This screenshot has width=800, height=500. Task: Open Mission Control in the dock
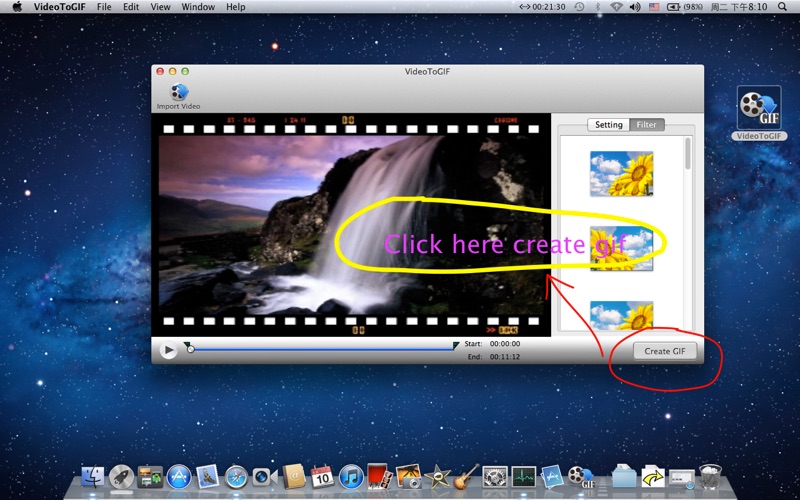150,477
